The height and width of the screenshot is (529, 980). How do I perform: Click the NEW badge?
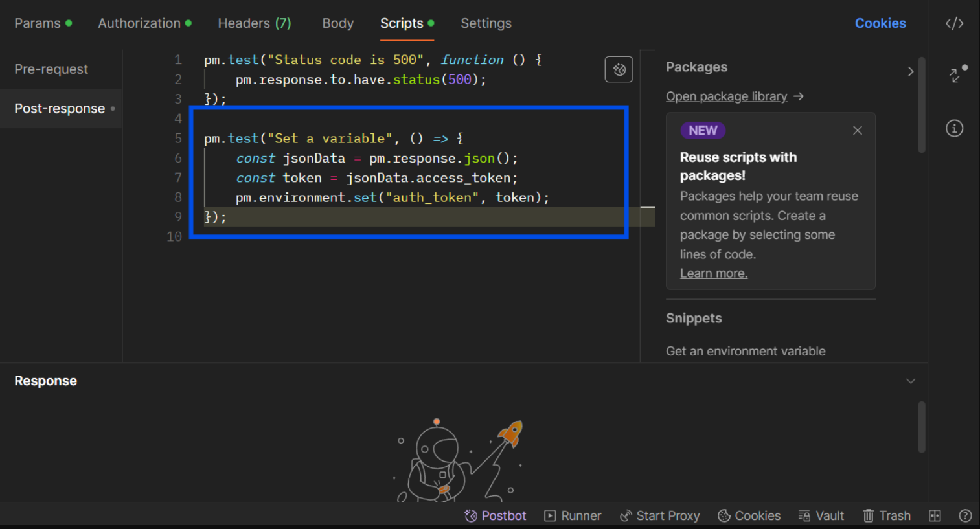[703, 130]
